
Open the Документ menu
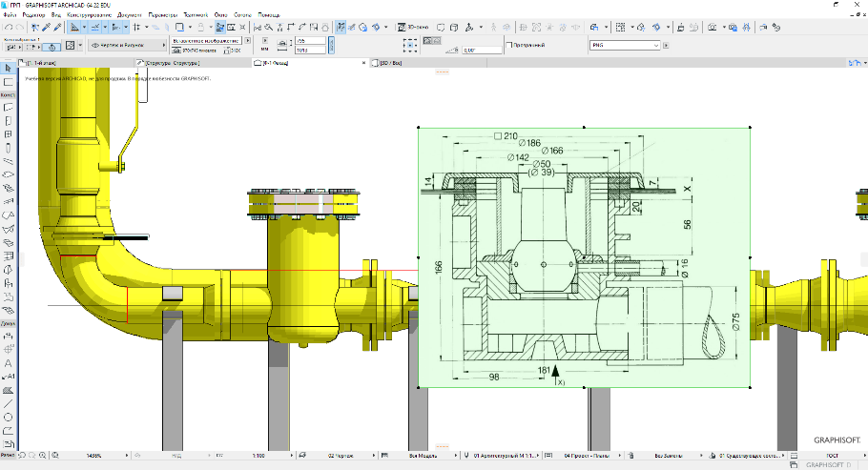click(129, 16)
